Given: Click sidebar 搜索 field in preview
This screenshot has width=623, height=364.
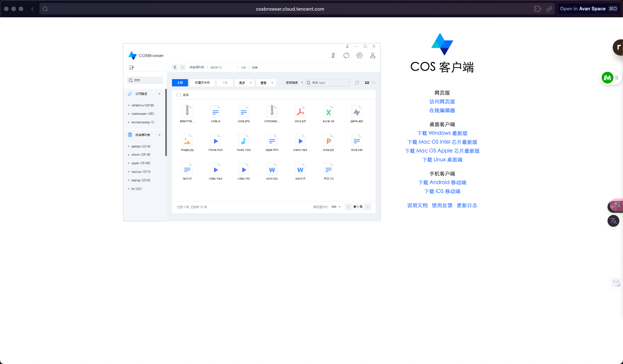Looking at the screenshot, I should [145, 80].
